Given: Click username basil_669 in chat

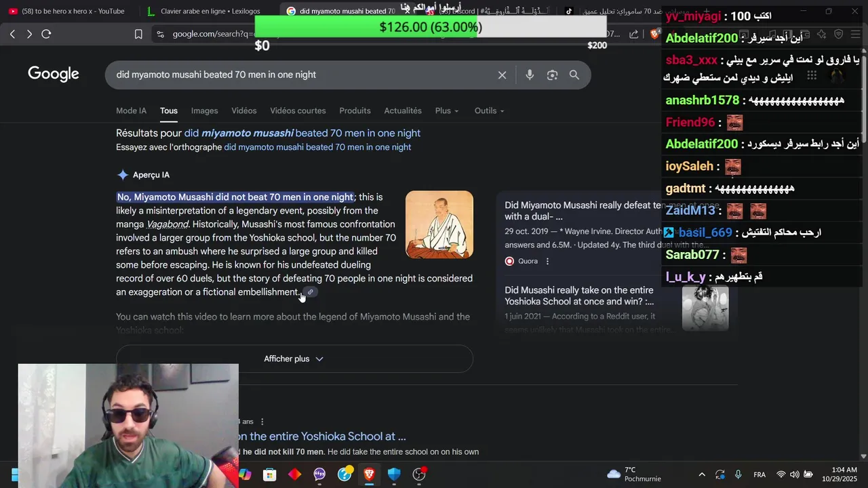Looking at the screenshot, I should [x=705, y=232].
